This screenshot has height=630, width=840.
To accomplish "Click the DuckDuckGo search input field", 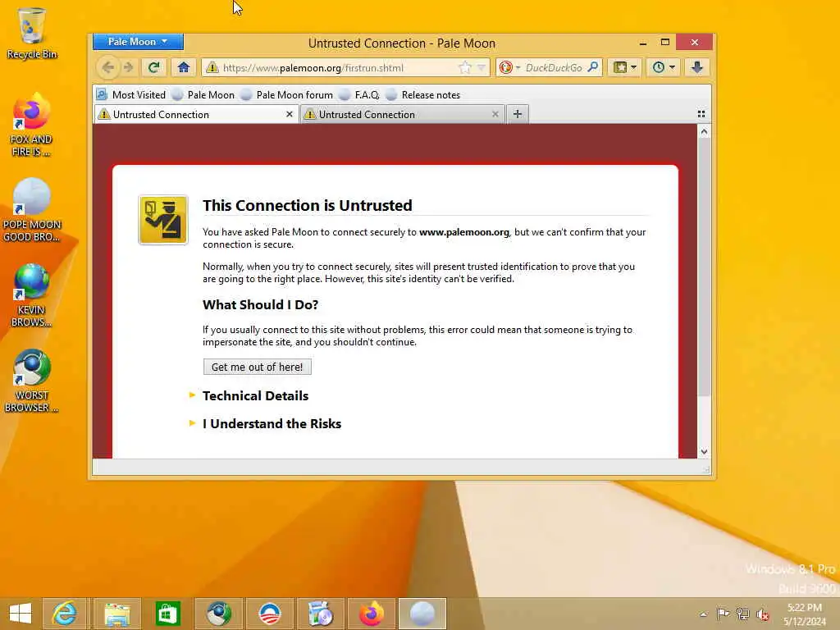I will [554, 67].
